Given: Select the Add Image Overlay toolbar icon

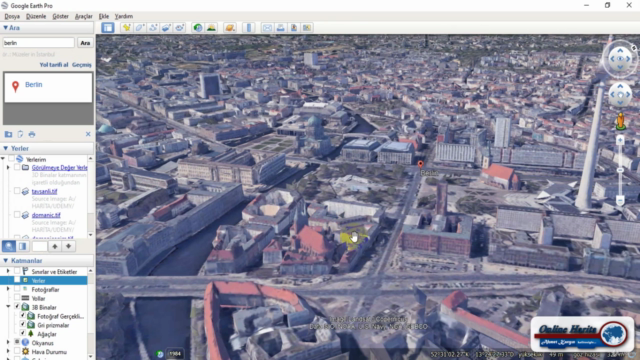Looking at the screenshot, I should point(166,28).
